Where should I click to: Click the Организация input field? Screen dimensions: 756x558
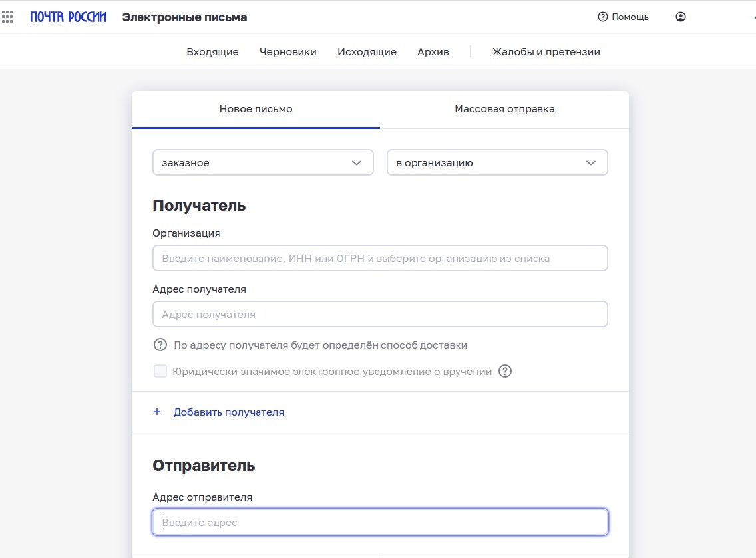point(380,258)
